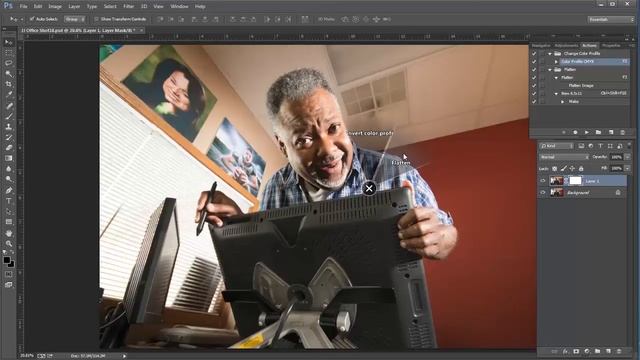Select the Dodge tool
This screenshot has height=360, width=640.
[x=8, y=180]
